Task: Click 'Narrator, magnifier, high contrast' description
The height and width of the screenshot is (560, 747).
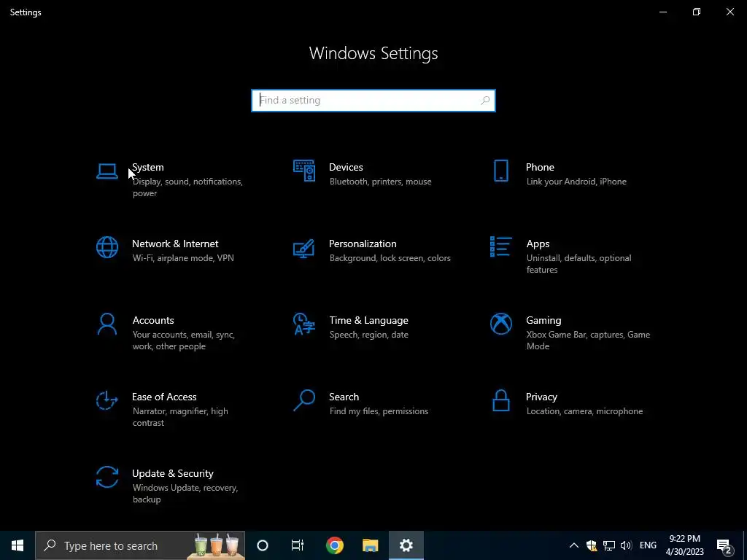Action: (x=180, y=416)
